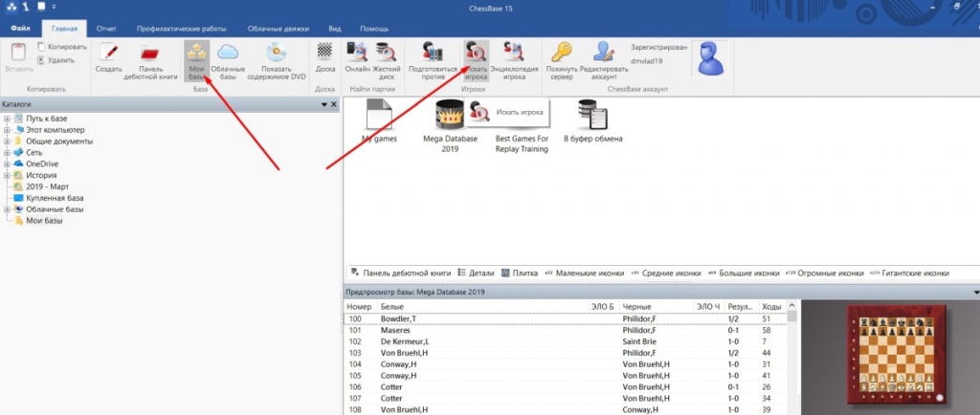Click Покинуть сервер key icon
Image resolution: width=980 pixels, height=415 pixels.
click(x=561, y=52)
